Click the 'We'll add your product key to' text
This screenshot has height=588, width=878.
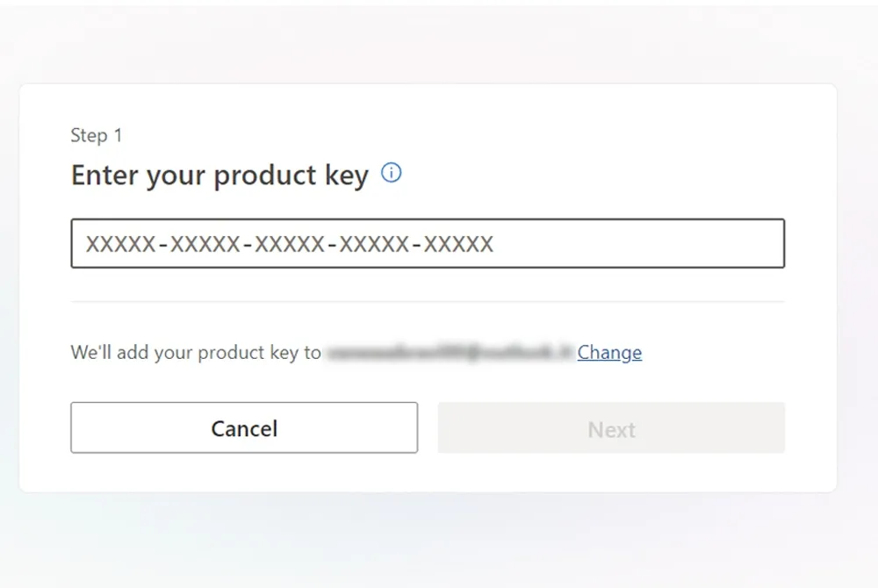point(196,353)
